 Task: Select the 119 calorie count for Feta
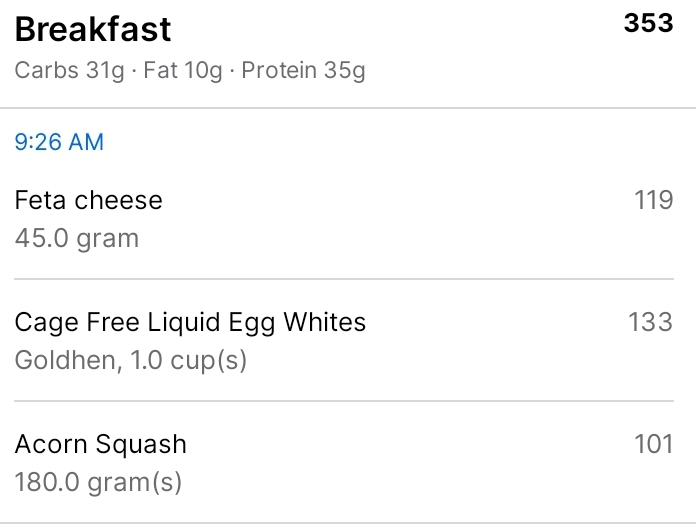654,200
